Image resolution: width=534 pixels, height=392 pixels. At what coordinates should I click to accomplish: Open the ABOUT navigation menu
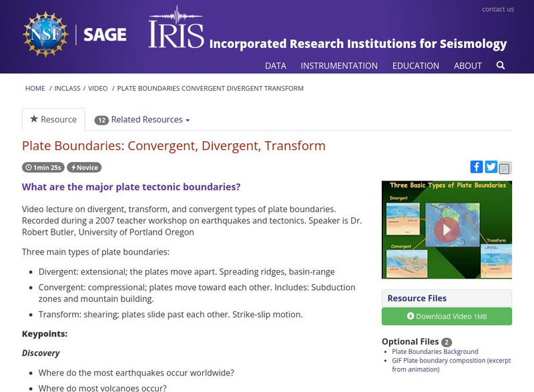468,65
